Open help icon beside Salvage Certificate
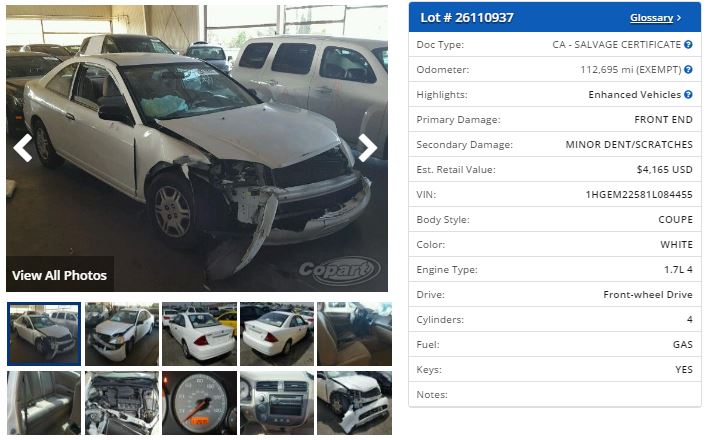 coord(688,45)
